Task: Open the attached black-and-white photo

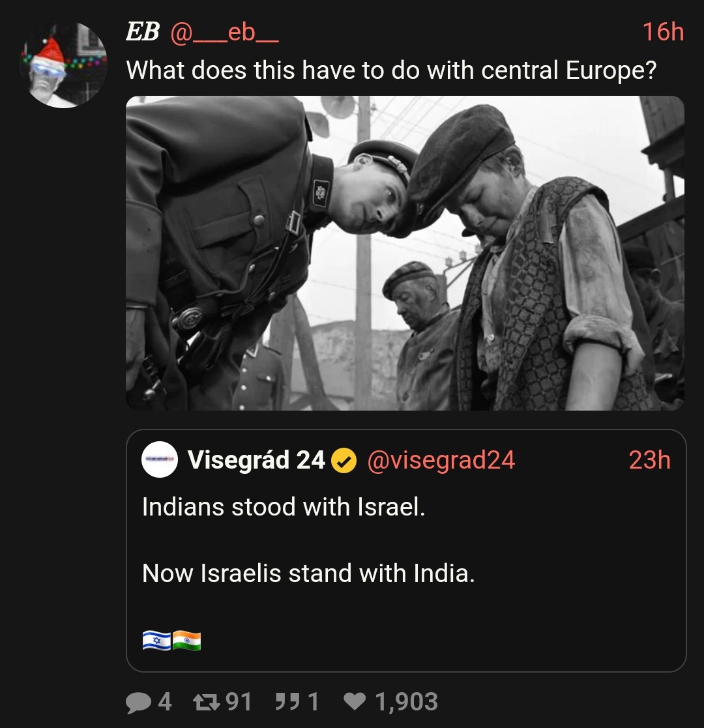Action: [405, 254]
